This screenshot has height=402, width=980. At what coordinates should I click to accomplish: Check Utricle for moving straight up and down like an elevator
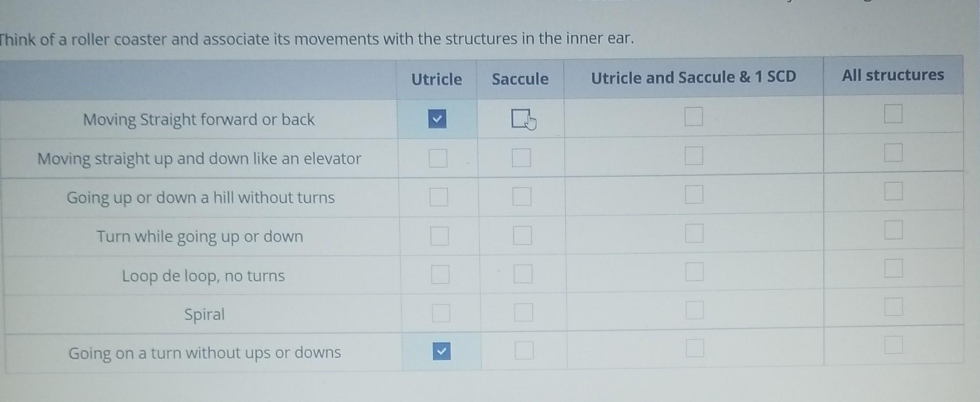point(438,158)
